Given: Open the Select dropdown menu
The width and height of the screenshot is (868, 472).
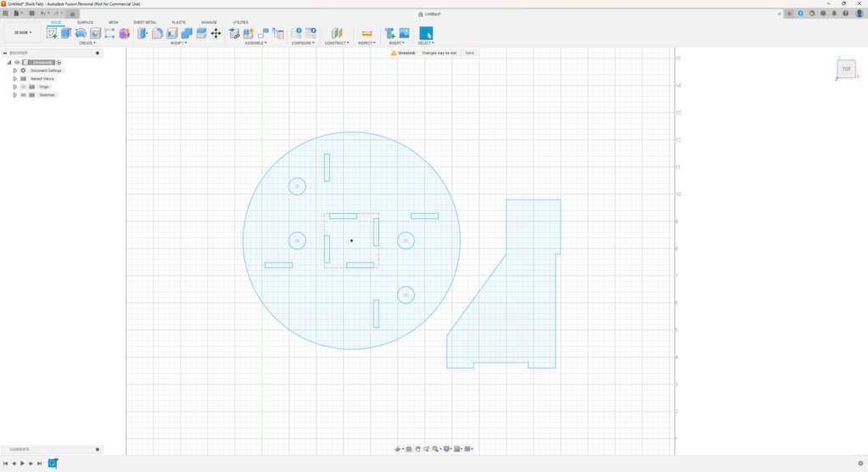Looking at the screenshot, I should coord(426,43).
